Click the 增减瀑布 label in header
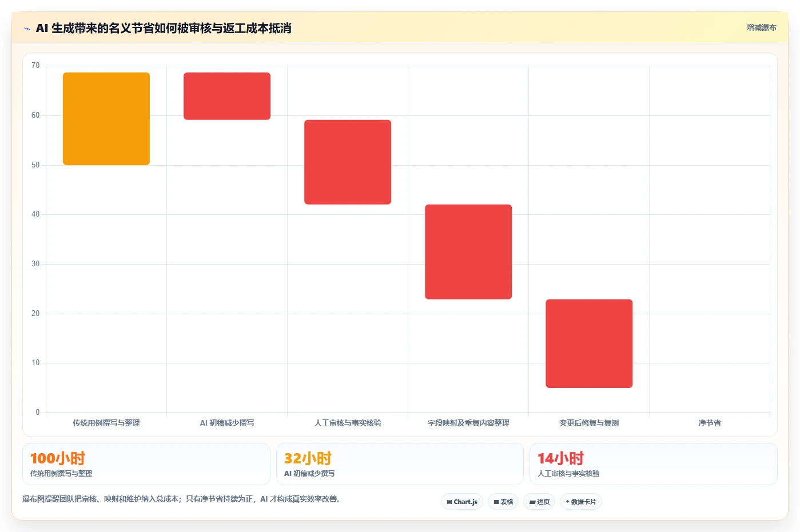The image size is (800, 532). point(761,27)
